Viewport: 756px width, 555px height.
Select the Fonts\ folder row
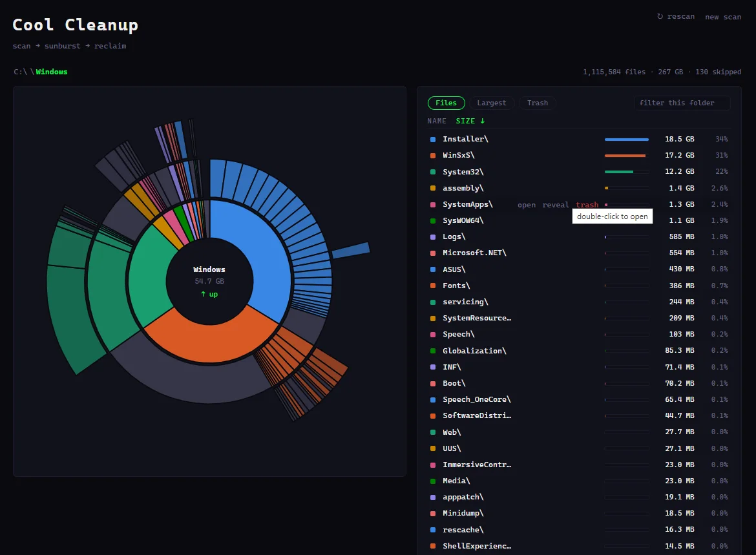pos(578,286)
